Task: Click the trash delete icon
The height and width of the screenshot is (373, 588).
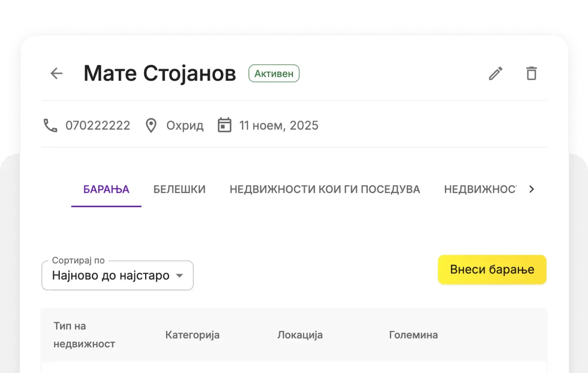Action: click(531, 73)
